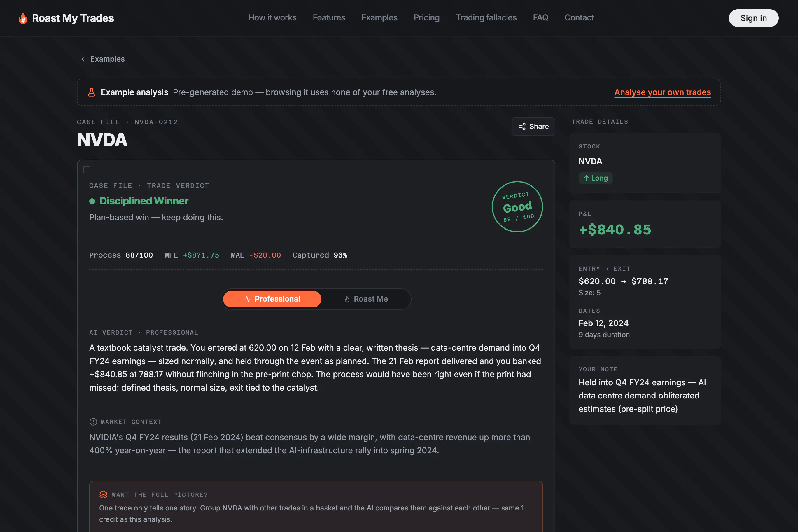Click the Captured 96% metric
Screen dimensions: 798x532
point(320,255)
